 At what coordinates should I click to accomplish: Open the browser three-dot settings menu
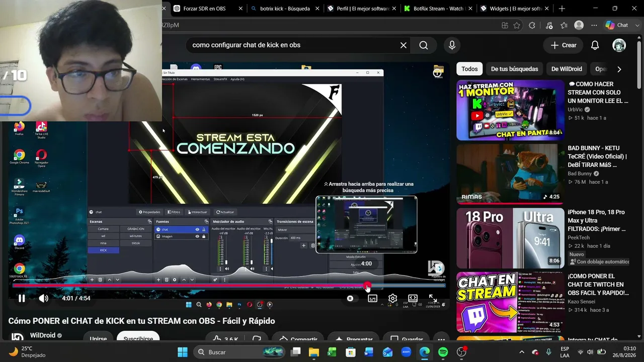point(594,25)
